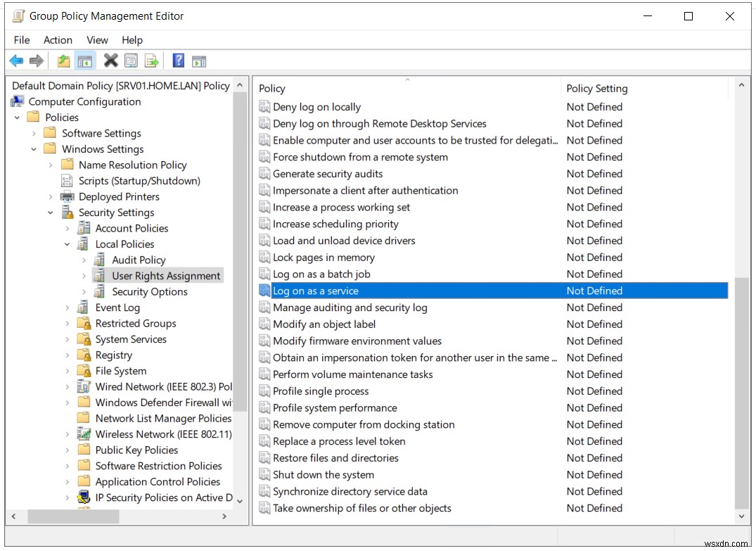Click the Delete (X) toolbar icon
Viewport: 756px width, 551px height.
coord(110,61)
